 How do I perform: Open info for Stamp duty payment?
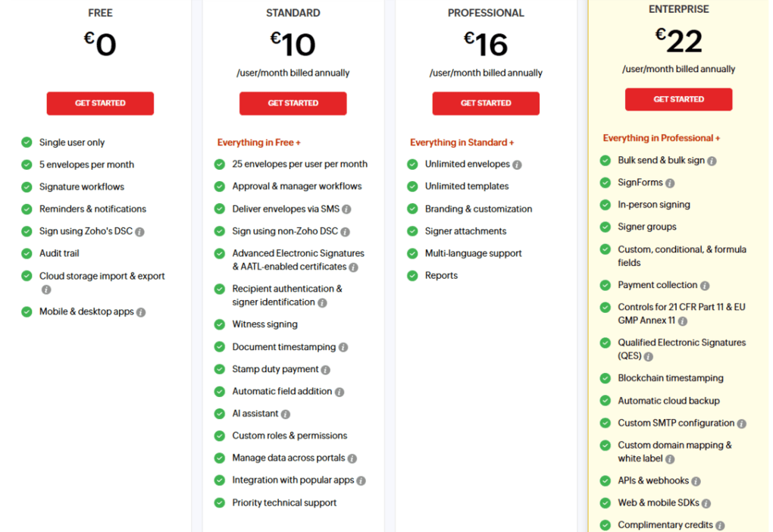pos(324,369)
